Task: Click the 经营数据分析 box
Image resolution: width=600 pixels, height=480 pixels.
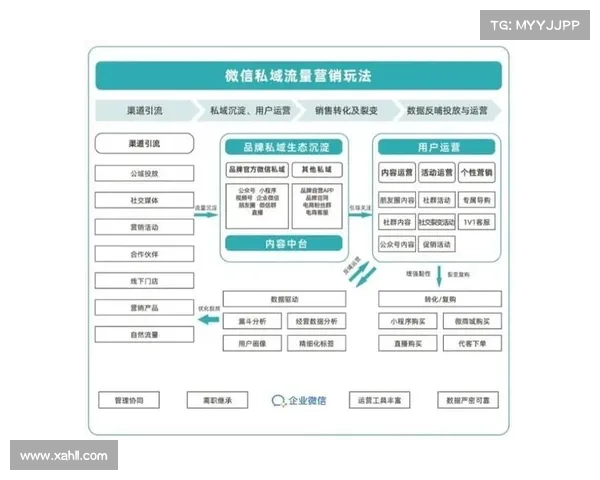Action: tap(316, 321)
